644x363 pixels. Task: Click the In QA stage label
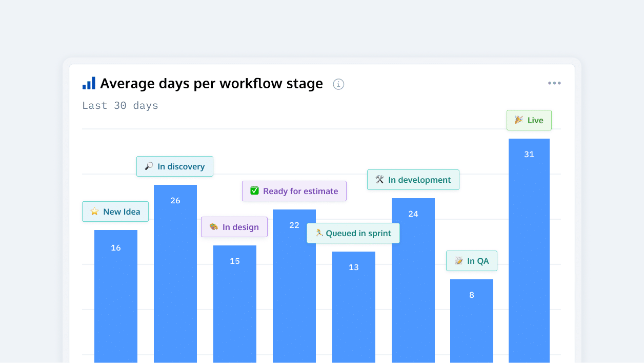(472, 261)
